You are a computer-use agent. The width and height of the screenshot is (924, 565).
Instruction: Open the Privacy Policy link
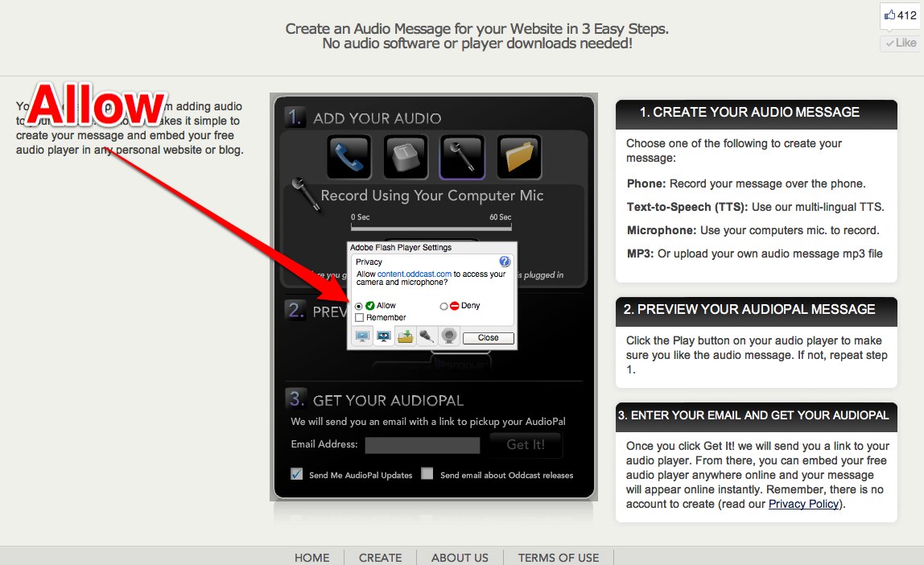[803, 504]
